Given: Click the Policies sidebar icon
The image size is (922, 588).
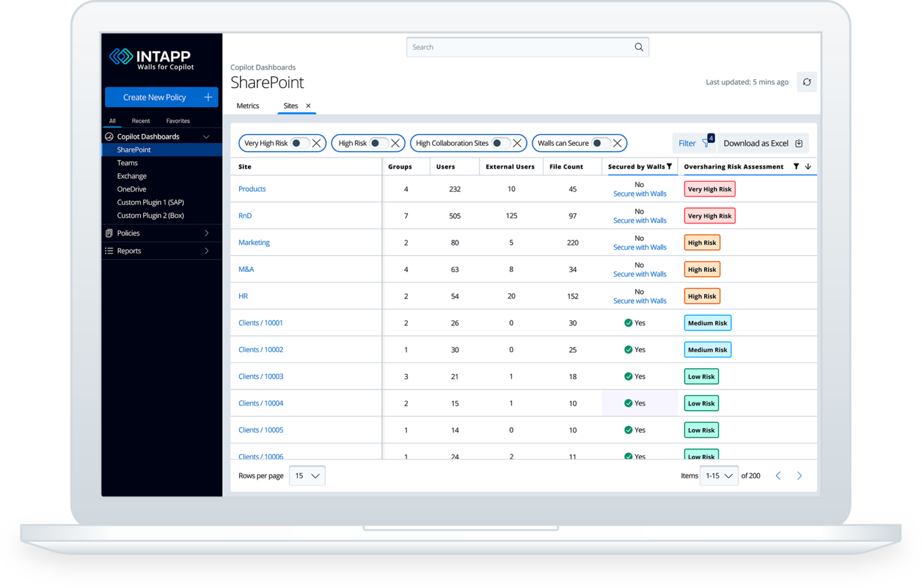Looking at the screenshot, I should point(109,233).
